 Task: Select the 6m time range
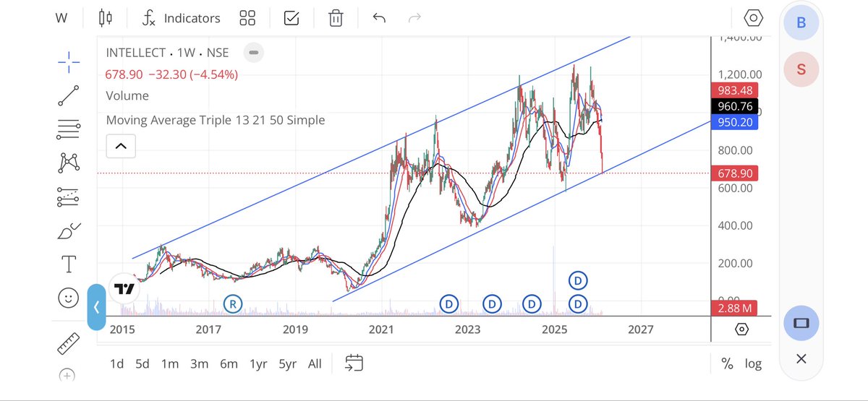click(x=229, y=363)
